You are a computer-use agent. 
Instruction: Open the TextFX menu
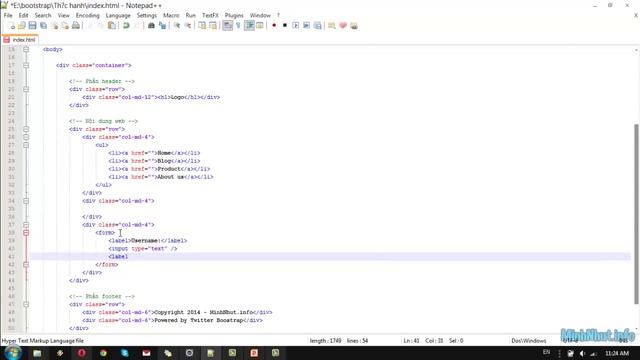(x=210, y=16)
